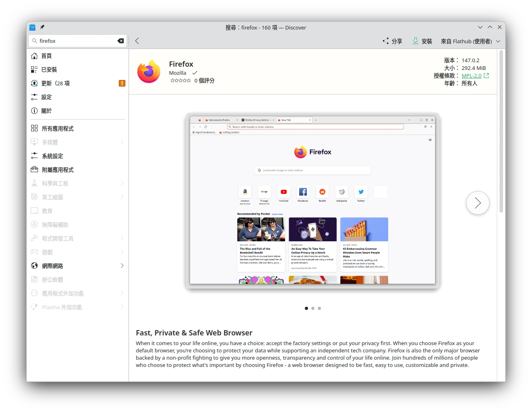Go back using the back arrow

tap(137, 41)
